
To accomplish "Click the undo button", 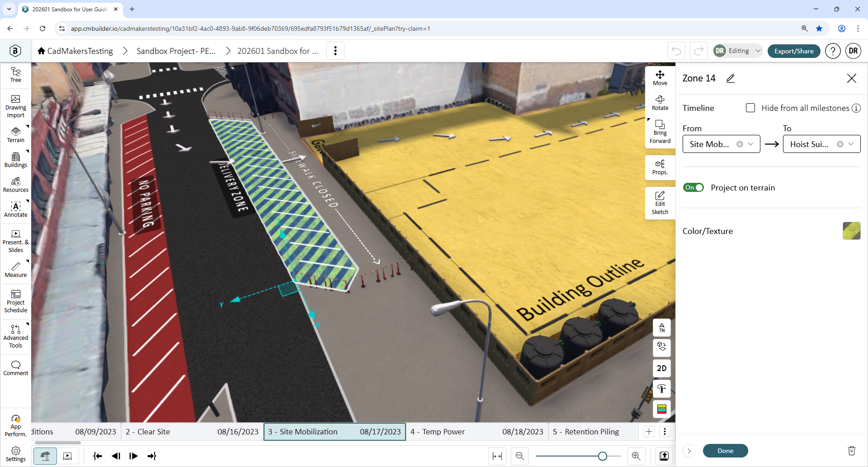I will [676, 51].
